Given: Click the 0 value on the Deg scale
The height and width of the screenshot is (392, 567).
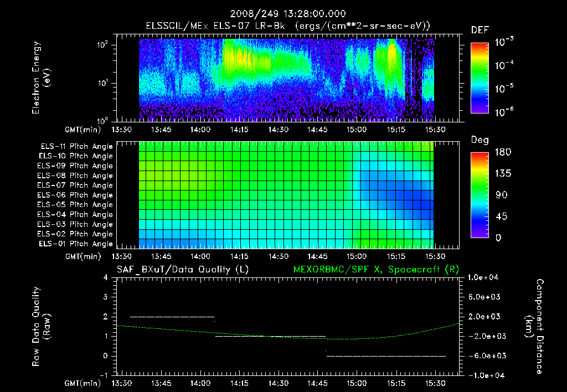Looking at the screenshot, I should (499, 238).
